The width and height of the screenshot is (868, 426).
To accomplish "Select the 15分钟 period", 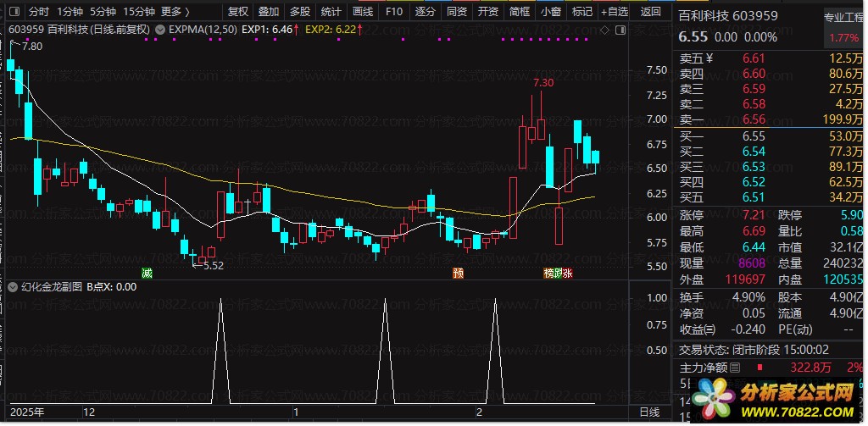I will pos(138,12).
